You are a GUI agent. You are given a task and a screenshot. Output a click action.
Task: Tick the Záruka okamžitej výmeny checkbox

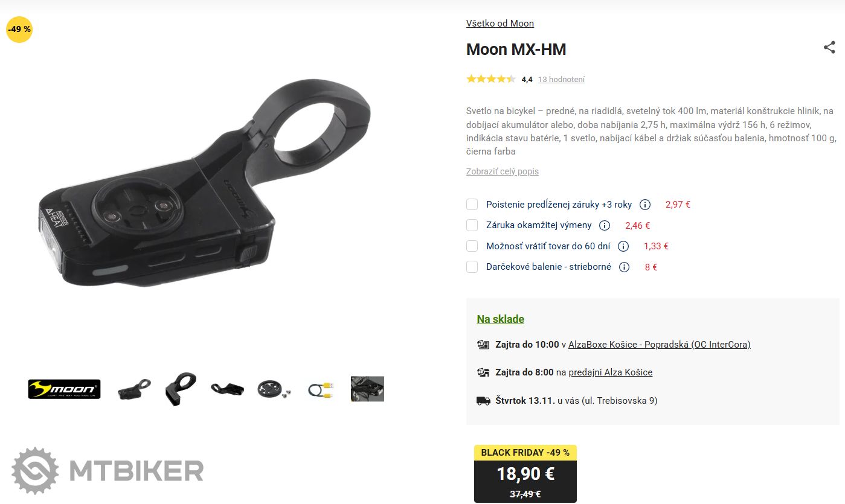click(x=472, y=225)
